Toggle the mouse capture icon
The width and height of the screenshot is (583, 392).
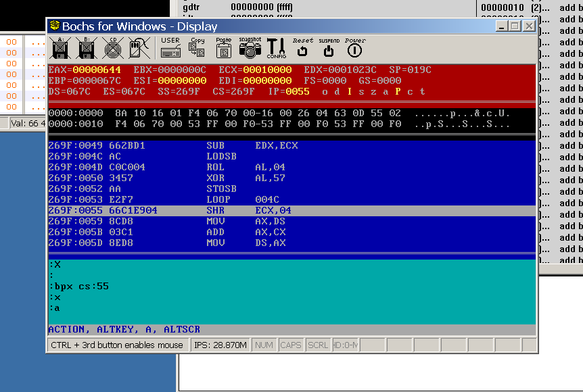tap(139, 48)
